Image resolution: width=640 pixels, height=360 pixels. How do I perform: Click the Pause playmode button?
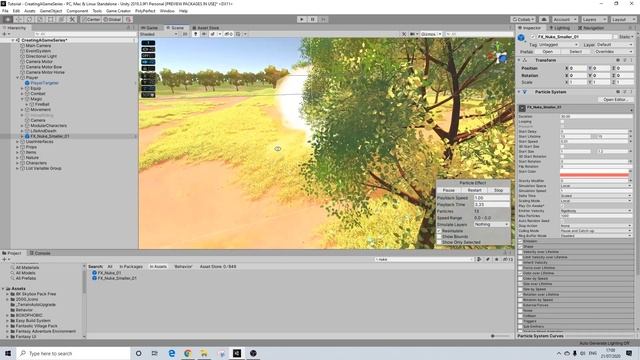[313, 19]
